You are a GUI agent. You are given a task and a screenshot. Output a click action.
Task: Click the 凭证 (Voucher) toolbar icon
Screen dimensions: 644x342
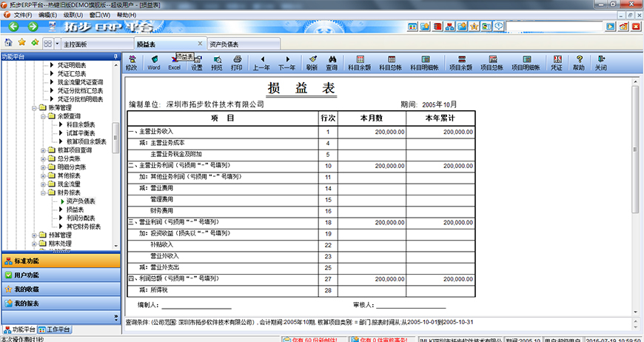tap(556, 63)
